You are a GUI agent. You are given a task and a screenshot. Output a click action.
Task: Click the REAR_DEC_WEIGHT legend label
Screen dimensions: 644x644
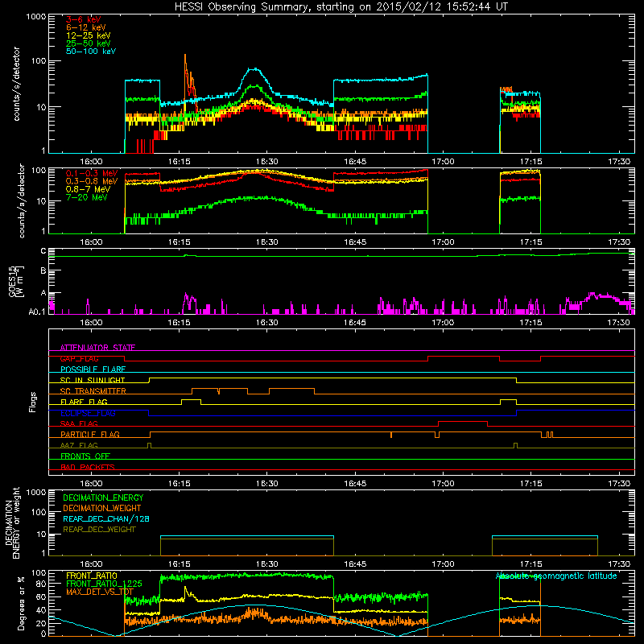[x=99, y=530]
